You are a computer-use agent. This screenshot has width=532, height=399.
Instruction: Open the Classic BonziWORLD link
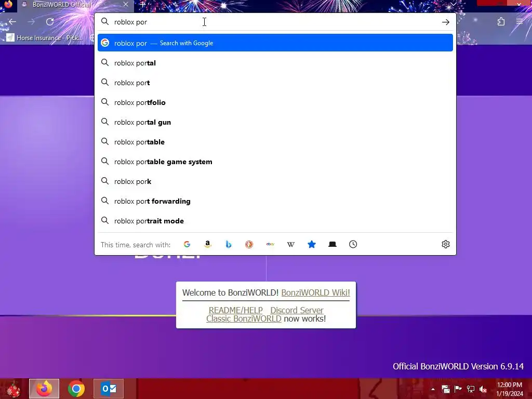tap(244, 318)
